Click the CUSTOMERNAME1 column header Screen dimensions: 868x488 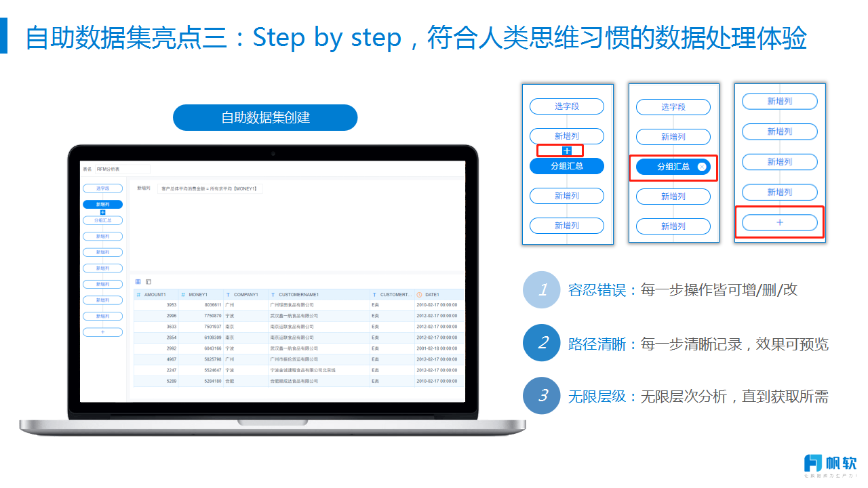(298, 295)
